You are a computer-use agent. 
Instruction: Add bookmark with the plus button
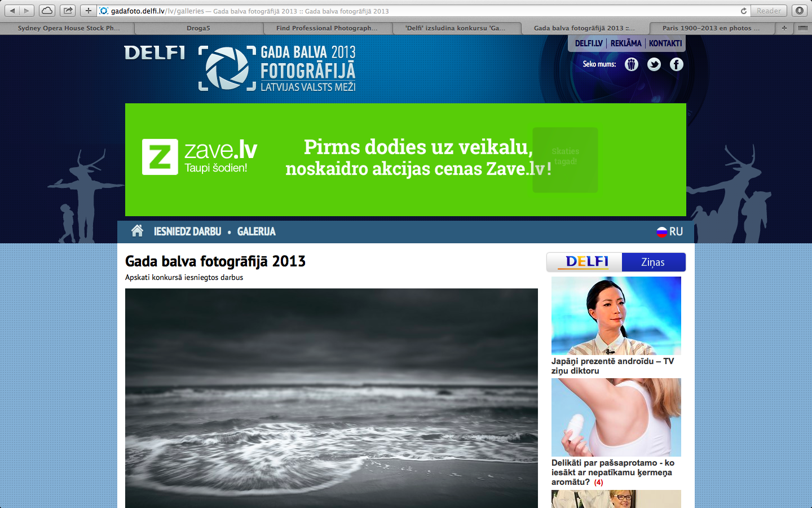point(88,11)
